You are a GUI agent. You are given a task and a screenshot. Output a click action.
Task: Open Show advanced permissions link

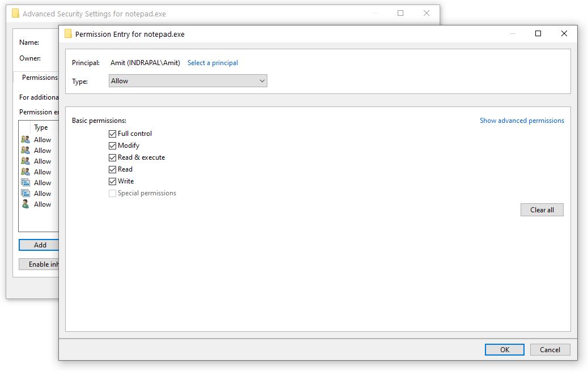521,121
